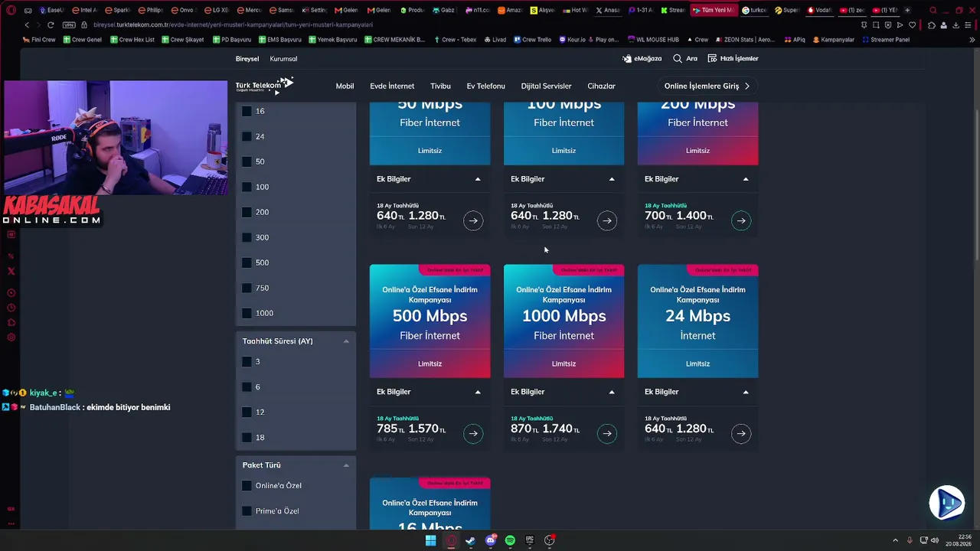980x551 pixels.
Task: Open the 500 Mbps Fiber İnternet campaign card
Action: pyautogui.click(x=430, y=321)
